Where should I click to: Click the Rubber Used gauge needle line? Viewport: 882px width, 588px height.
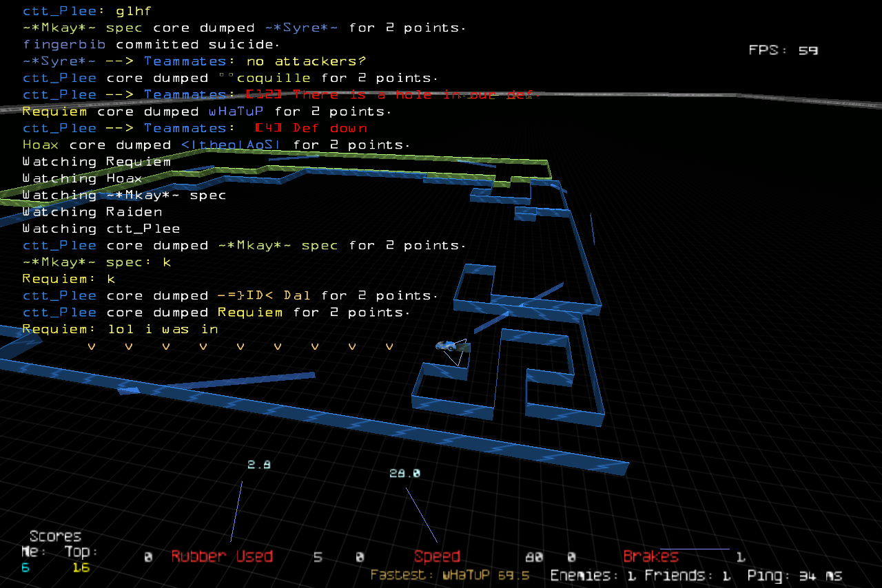pos(236,511)
